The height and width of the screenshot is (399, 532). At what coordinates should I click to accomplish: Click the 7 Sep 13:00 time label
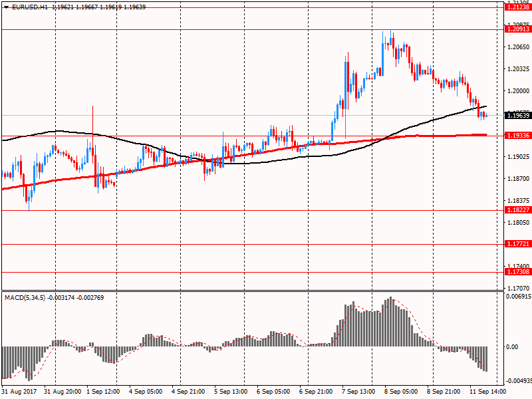[x=358, y=392]
